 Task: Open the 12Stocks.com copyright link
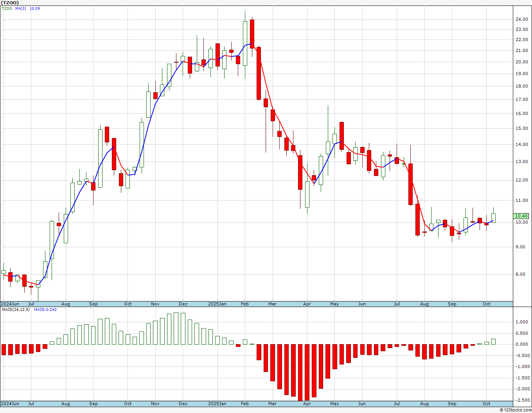(516, 410)
